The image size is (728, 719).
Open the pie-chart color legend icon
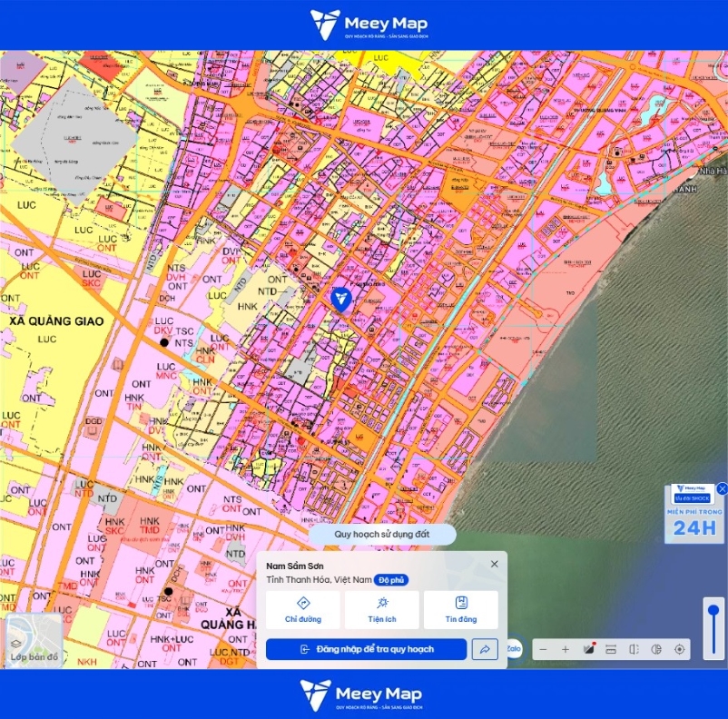click(656, 649)
